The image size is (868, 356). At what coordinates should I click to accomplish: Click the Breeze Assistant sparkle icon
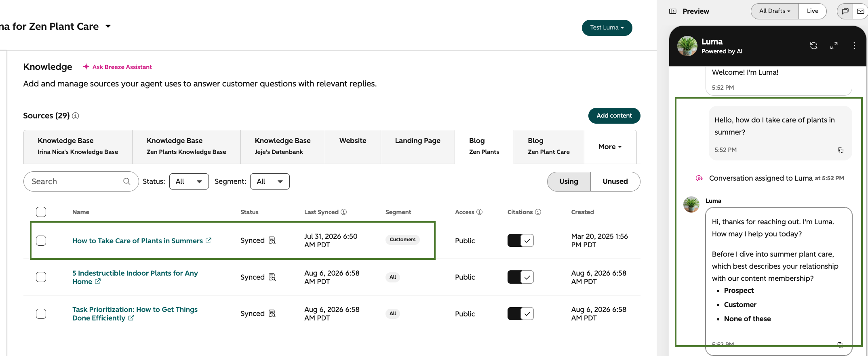click(x=86, y=67)
